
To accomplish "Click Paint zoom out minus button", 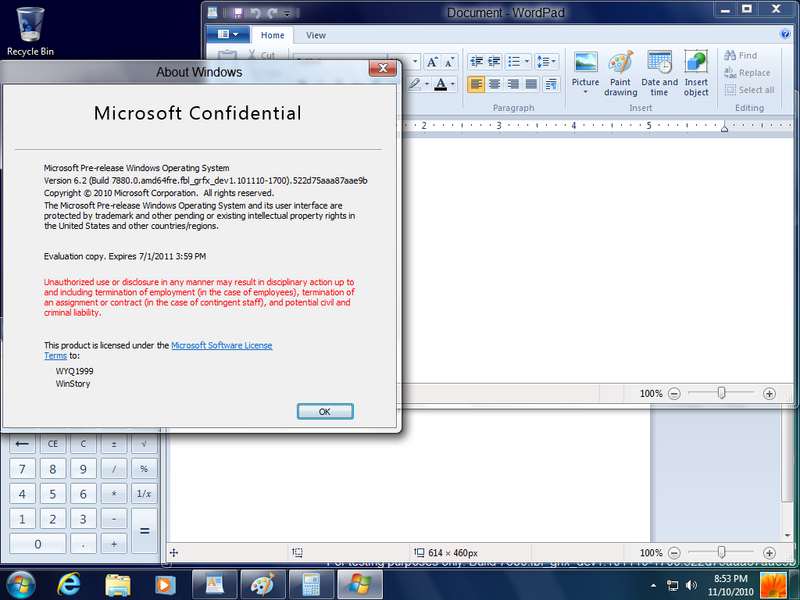I will coord(674,553).
